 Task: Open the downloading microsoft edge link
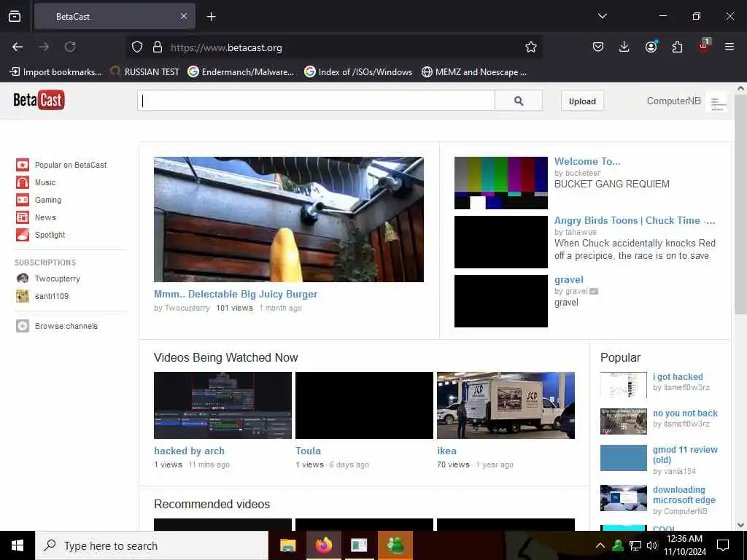[x=684, y=495]
